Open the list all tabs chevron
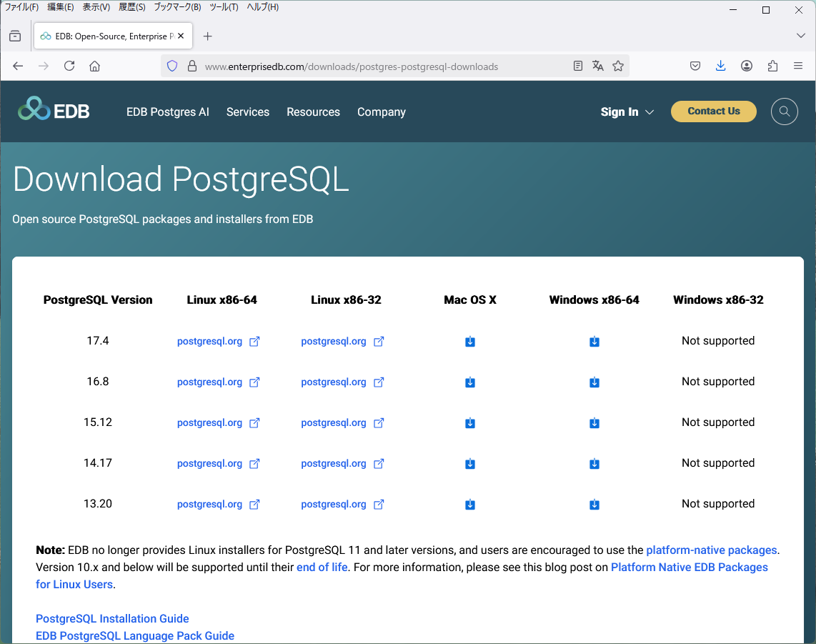This screenshot has width=816, height=644. (x=800, y=36)
